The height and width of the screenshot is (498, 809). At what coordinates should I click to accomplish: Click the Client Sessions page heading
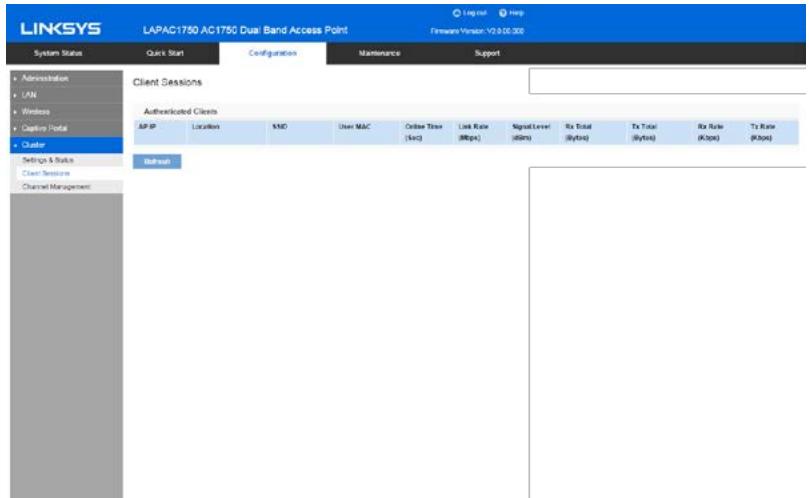pyautogui.click(x=167, y=82)
